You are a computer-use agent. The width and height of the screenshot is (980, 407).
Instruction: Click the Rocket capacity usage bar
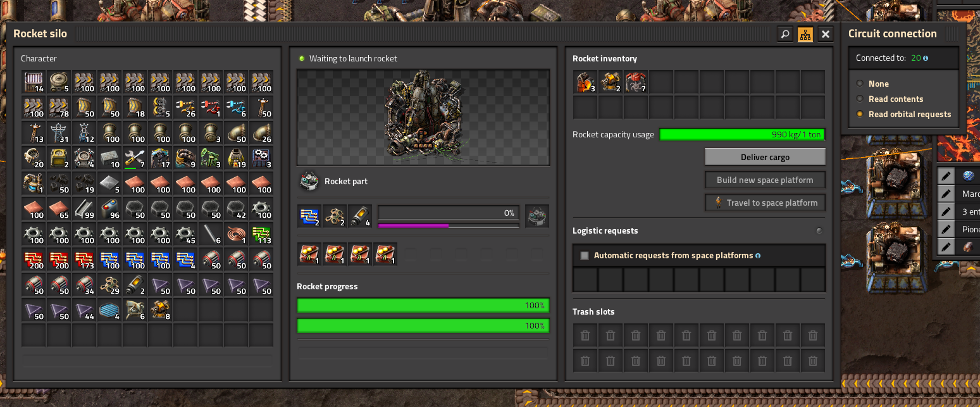[742, 134]
